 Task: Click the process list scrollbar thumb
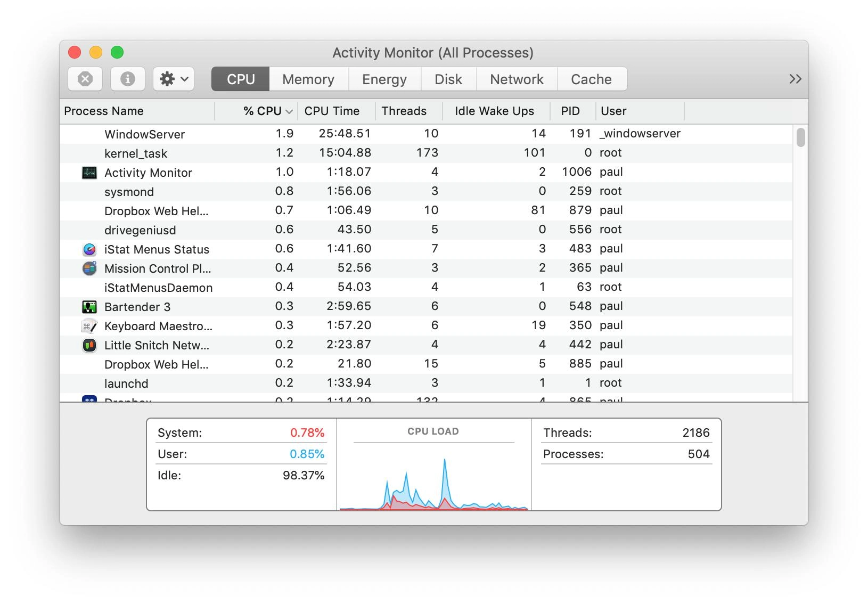tap(800, 137)
